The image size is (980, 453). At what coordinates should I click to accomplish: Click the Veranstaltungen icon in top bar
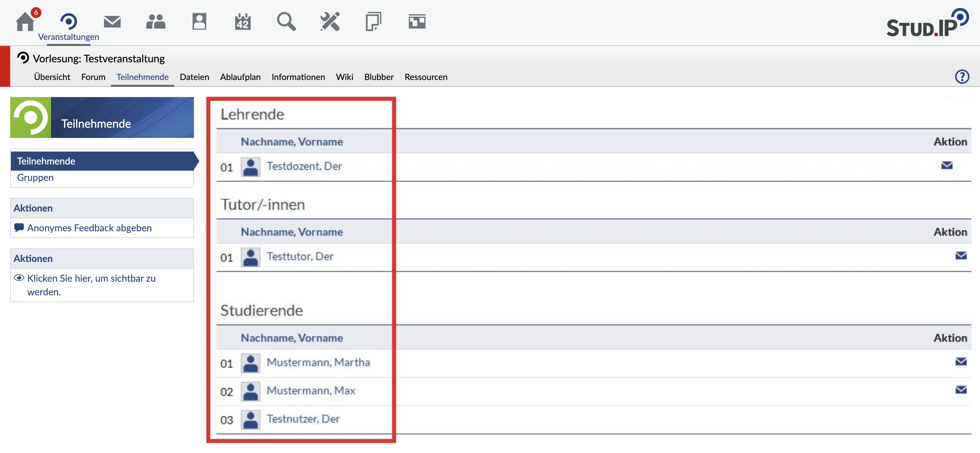[x=68, y=22]
